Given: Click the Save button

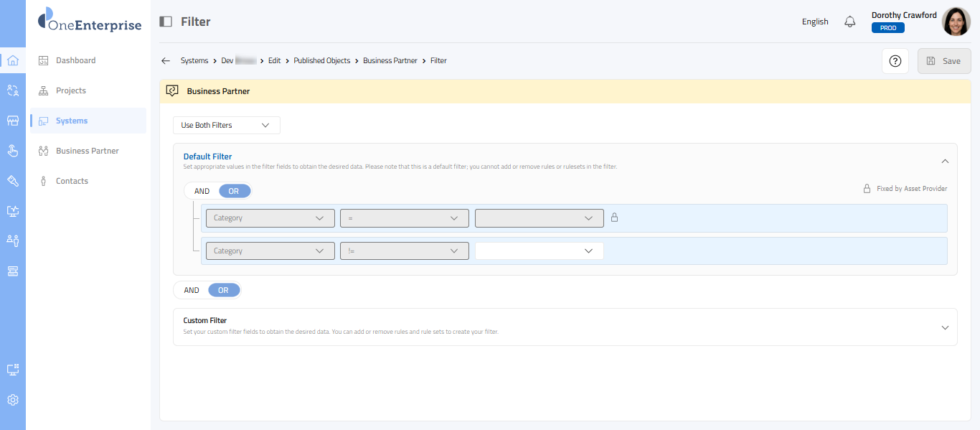Looking at the screenshot, I should click(943, 61).
